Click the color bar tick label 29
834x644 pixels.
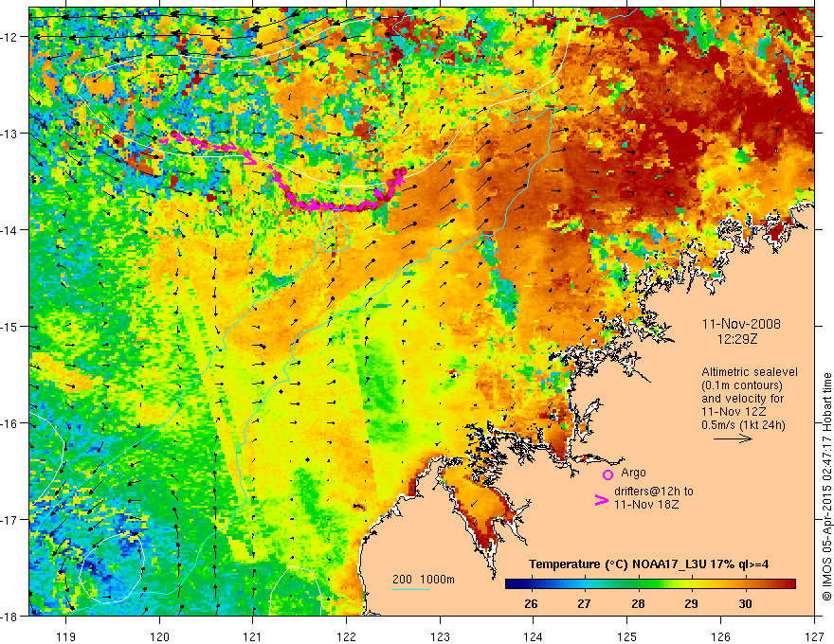pos(691,603)
